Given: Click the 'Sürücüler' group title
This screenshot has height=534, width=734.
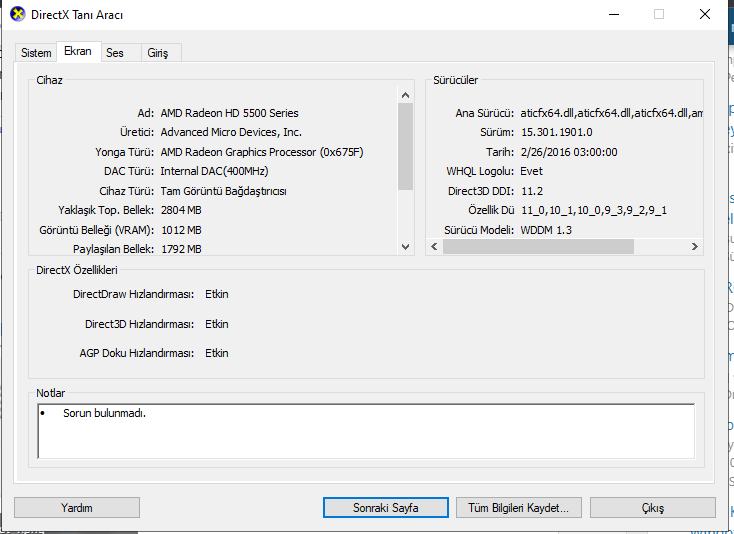Looking at the screenshot, I should pyautogui.click(x=455, y=80).
